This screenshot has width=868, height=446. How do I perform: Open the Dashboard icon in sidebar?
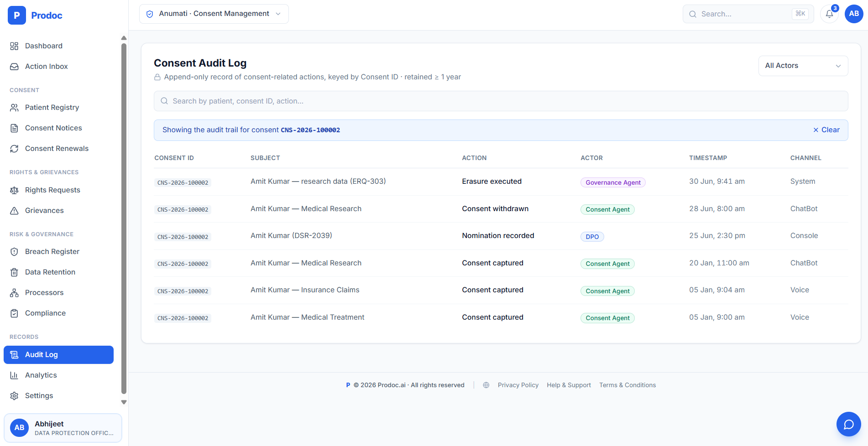(14, 46)
